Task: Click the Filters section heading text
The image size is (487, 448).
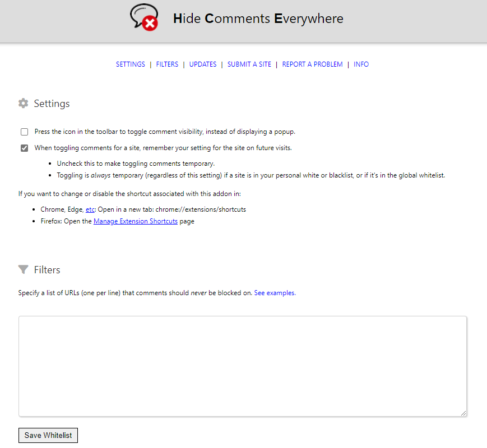Action: (47, 270)
